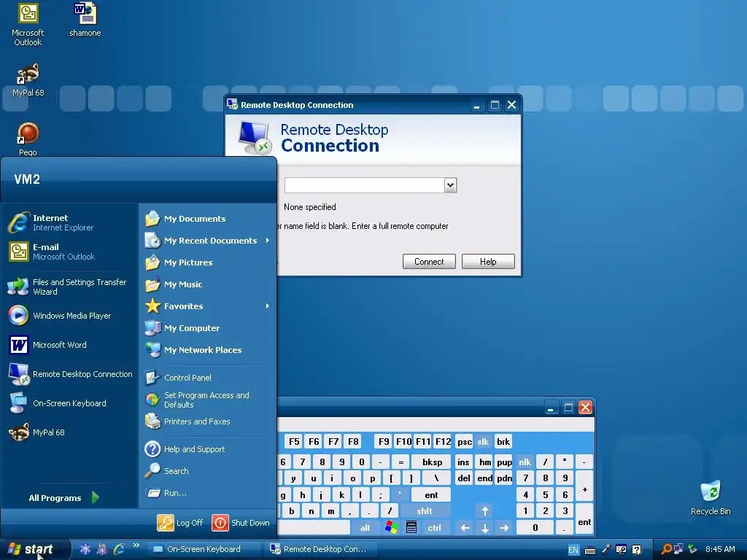This screenshot has height=560, width=747.
Task: Click the Start button
Action: 35,549
